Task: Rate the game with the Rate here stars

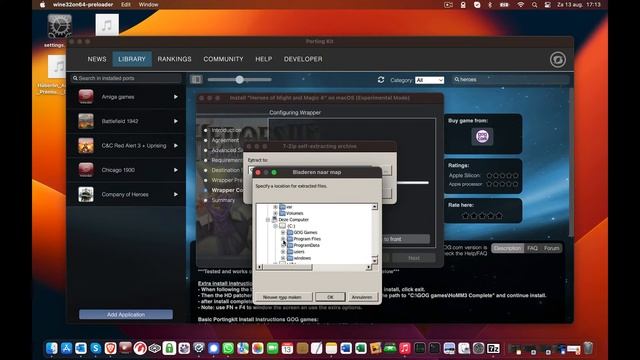Action: [482, 216]
